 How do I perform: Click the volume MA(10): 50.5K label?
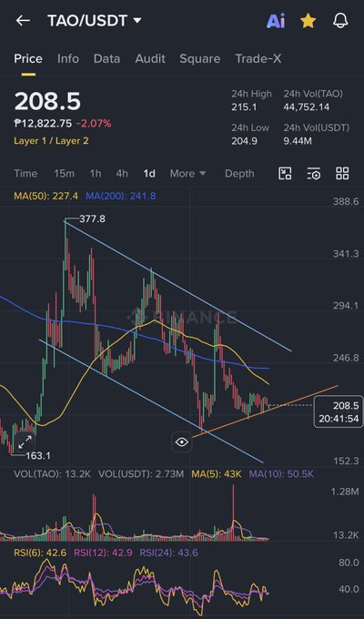click(281, 474)
